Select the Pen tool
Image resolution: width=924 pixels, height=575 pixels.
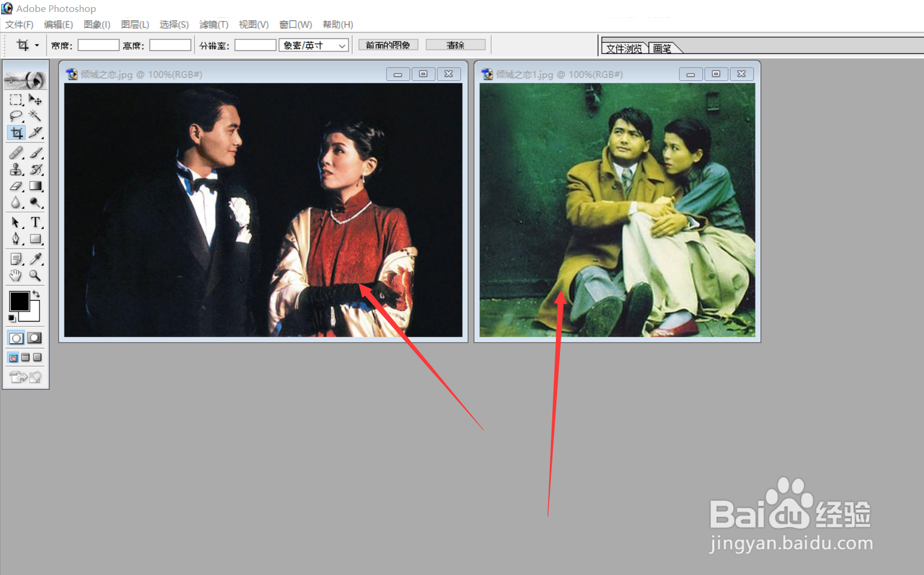point(16,239)
